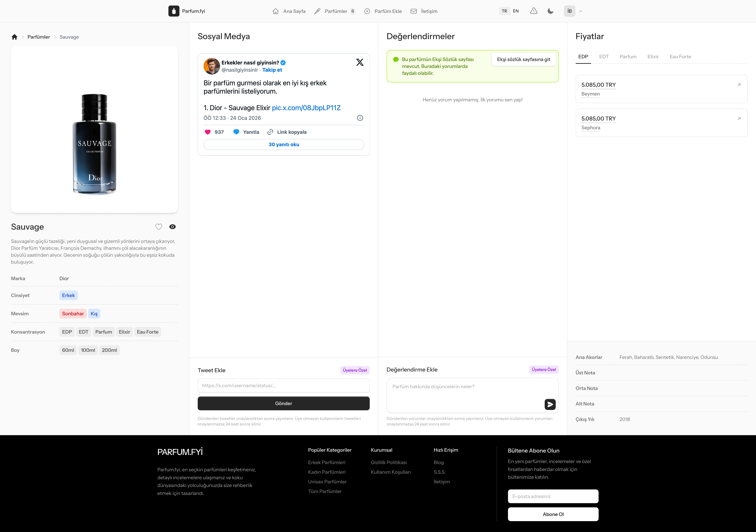The height and width of the screenshot is (532, 756).
Task: Click the 100ml size tag
Action: pos(88,350)
